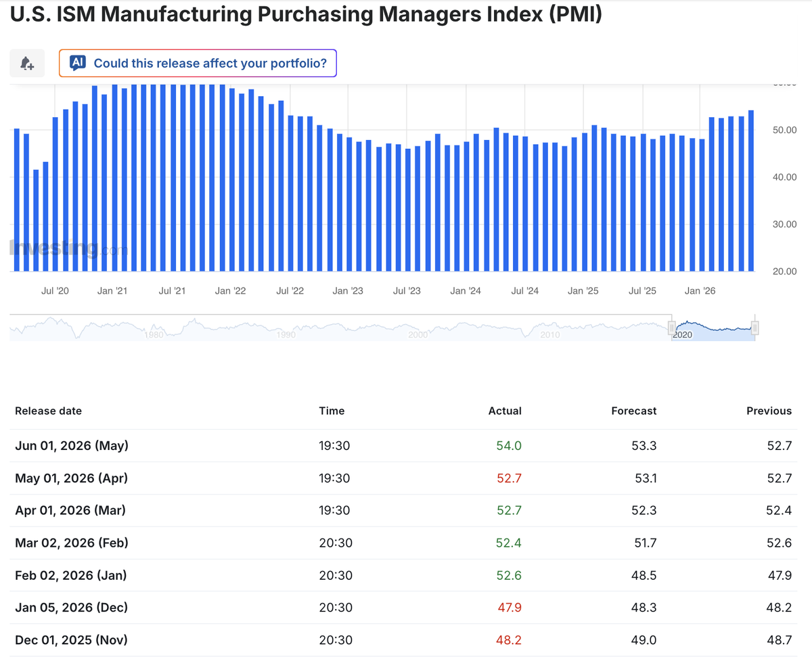Click the 'Forecast' column header
Screen dimensions: 812x657
click(633, 411)
